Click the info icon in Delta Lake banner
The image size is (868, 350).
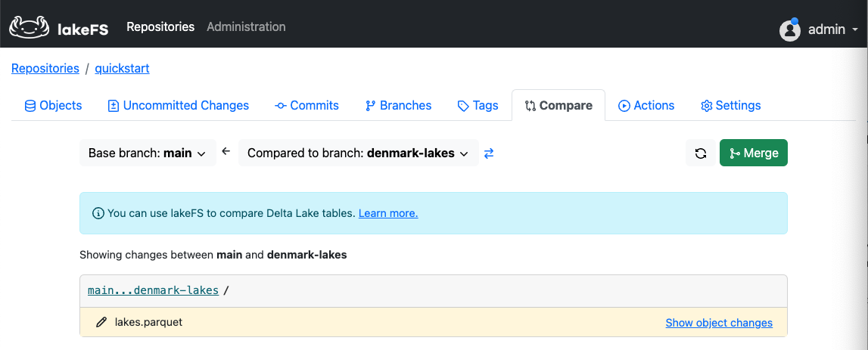point(98,213)
